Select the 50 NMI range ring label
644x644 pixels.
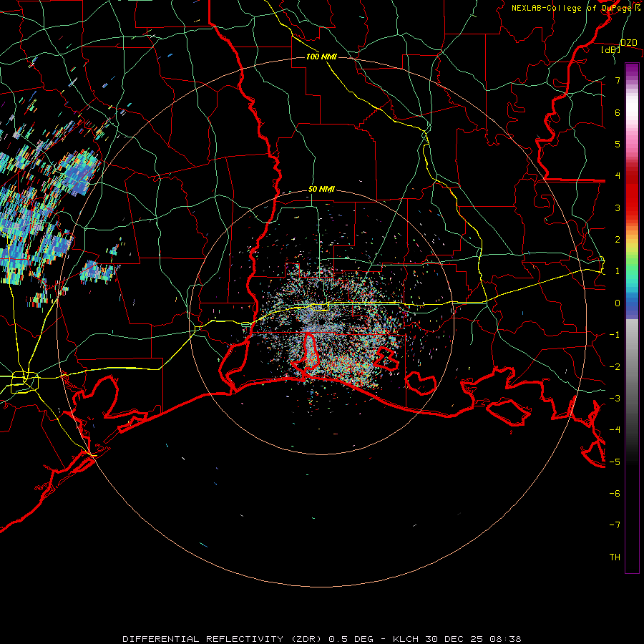pyautogui.click(x=321, y=190)
